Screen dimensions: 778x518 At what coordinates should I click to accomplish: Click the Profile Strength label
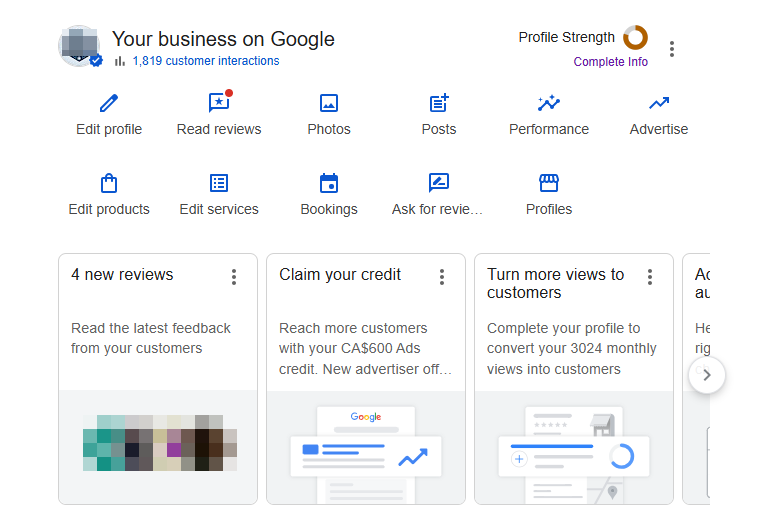(x=567, y=38)
